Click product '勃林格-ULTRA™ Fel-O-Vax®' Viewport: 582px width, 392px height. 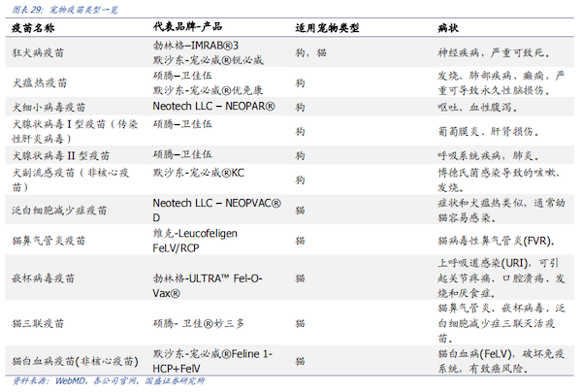pos(208,285)
